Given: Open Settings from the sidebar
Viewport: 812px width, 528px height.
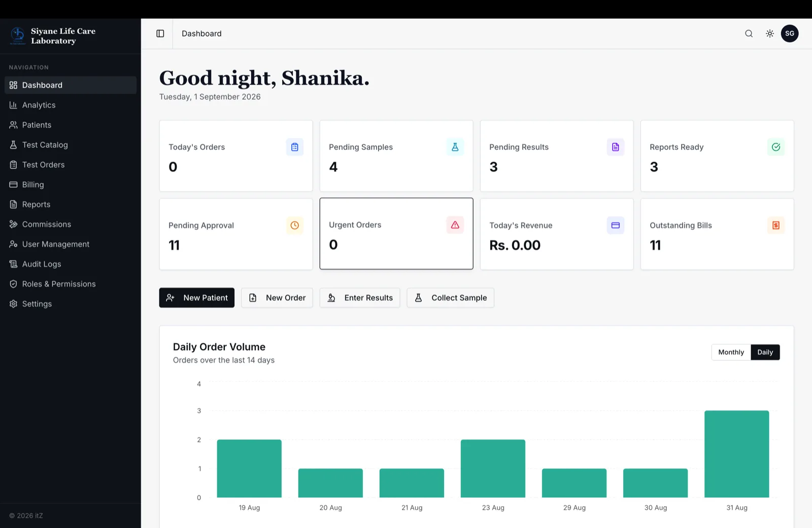Looking at the screenshot, I should (71, 304).
